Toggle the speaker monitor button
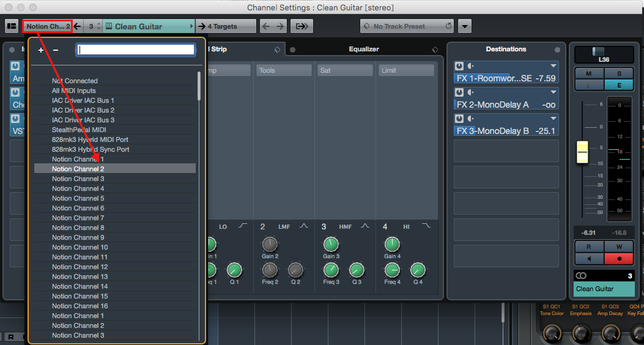 click(589, 259)
